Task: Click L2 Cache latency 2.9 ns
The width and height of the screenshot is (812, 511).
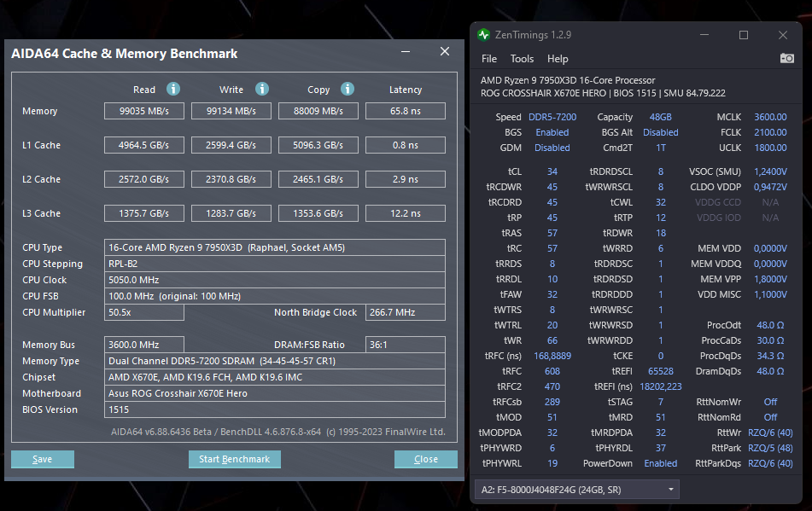Action: coord(406,179)
